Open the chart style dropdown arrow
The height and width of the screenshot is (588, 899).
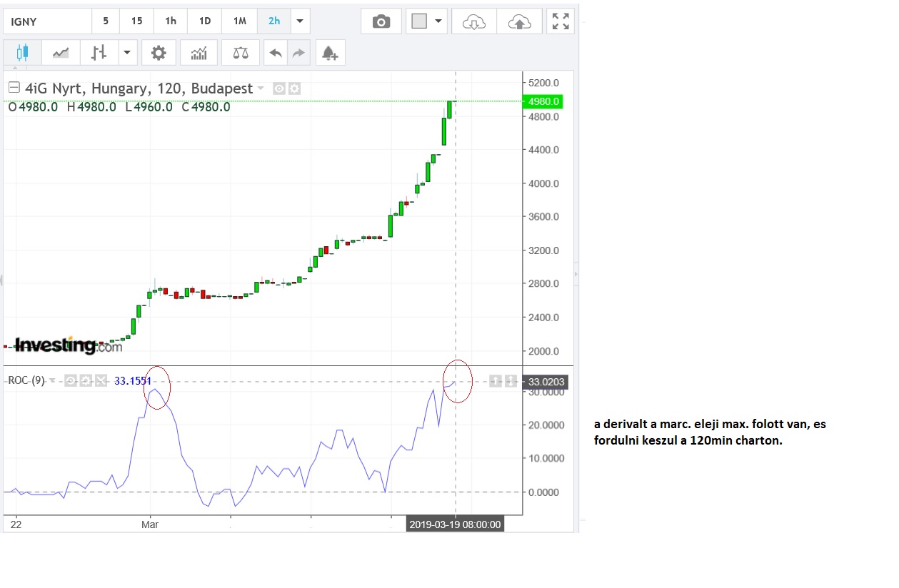point(127,52)
